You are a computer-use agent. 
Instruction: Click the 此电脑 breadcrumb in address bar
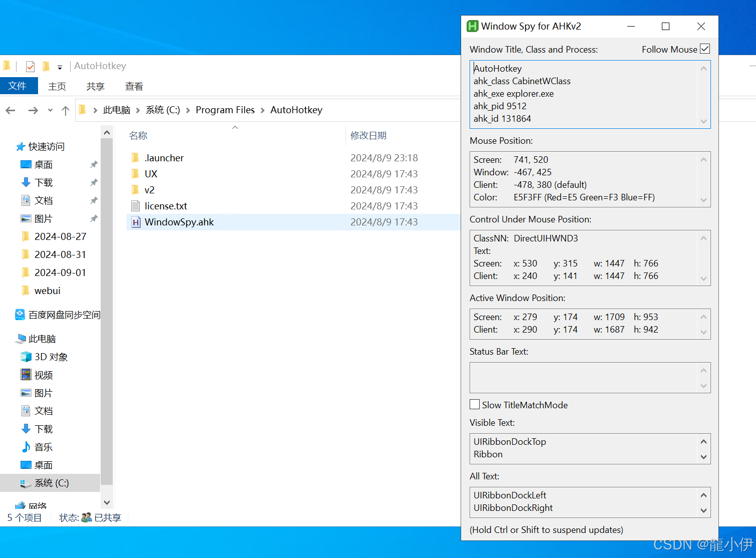117,110
